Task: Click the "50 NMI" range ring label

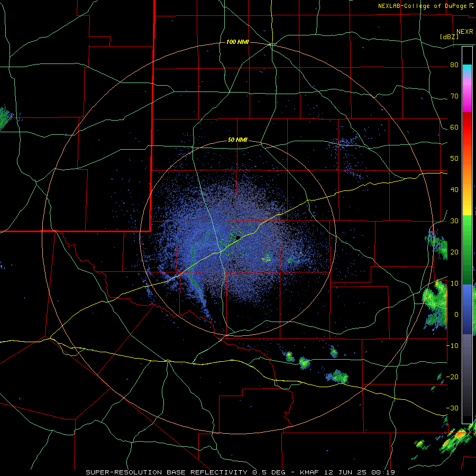Action: tap(237, 140)
